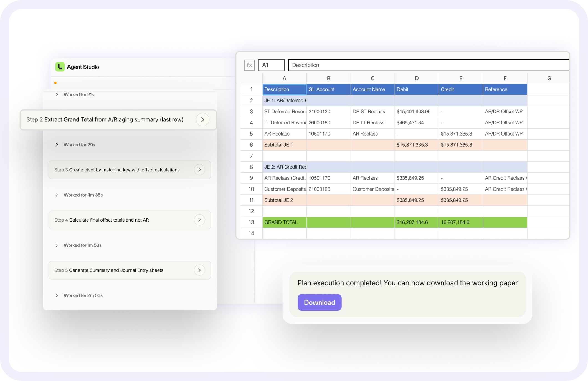The image size is (588, 381).
Task: Click the Agent Studio logo icon
Action: [60, 67]
